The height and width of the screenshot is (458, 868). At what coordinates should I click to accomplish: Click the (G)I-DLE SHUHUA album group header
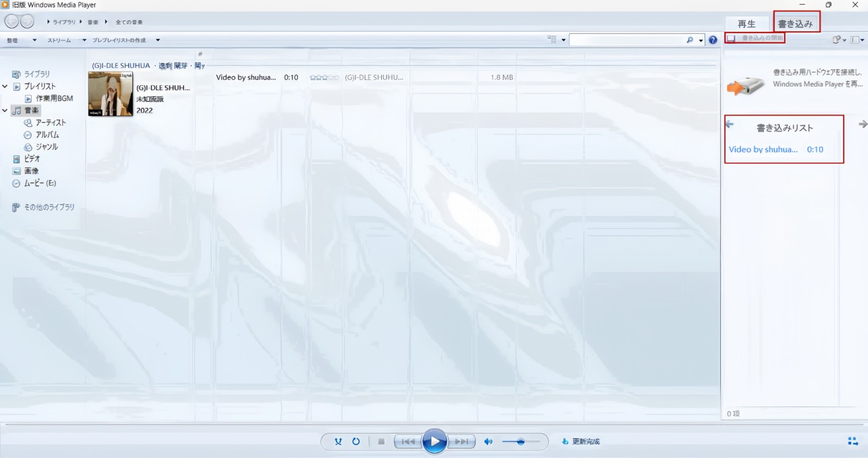(x=149, y=65)
